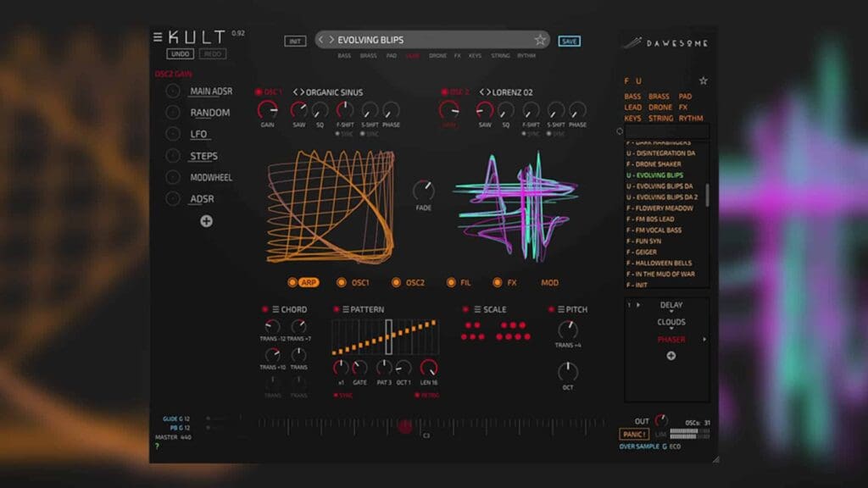The image size is (868, 488).
Task: Toggle the PATTERN module on/off
Action: (x=336, y=309)
